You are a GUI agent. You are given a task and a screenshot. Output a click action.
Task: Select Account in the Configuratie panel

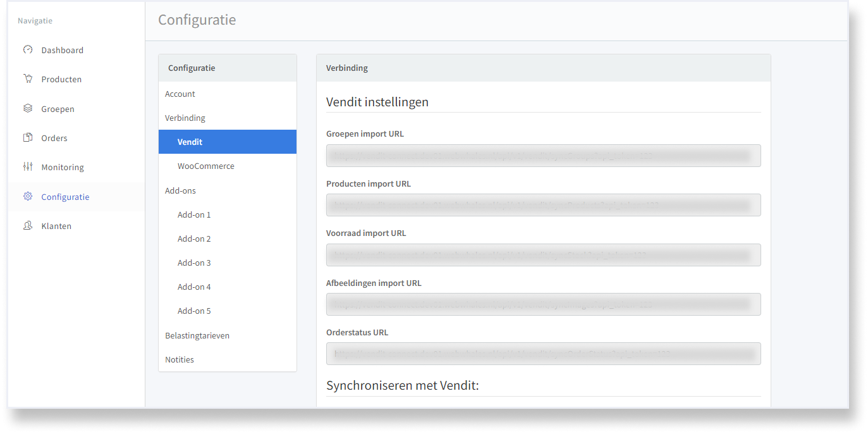[x=180, y=94]
